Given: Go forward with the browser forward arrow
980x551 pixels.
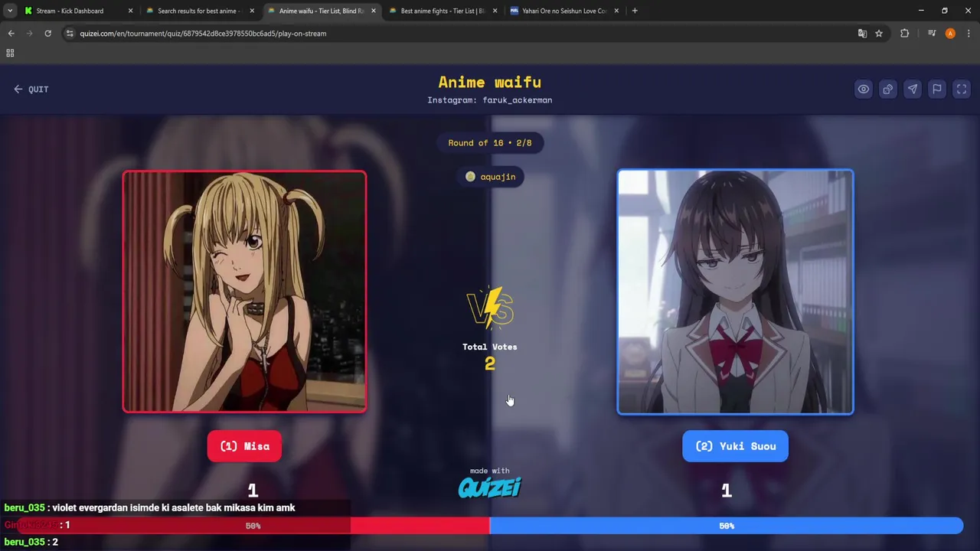Looking at the screenshot, I should (29, 34).
